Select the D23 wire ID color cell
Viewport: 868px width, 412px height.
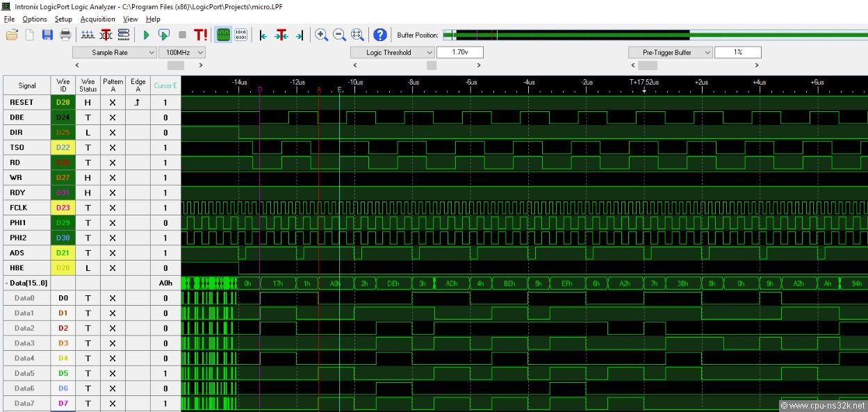[x=63, y=208]
